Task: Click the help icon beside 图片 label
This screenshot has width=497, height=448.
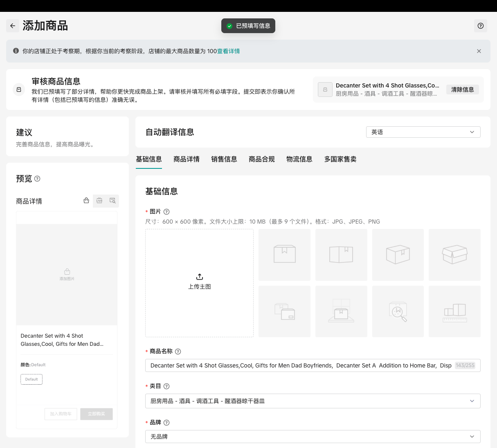Action: coord(166,212)
